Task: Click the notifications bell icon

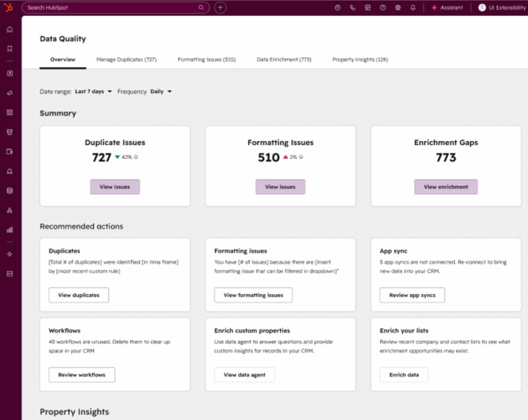Action: (x=413, y=7)
